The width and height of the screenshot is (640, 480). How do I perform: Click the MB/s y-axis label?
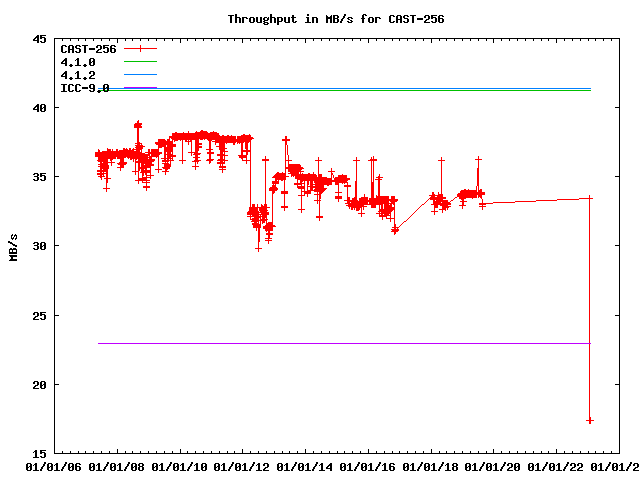13,245
